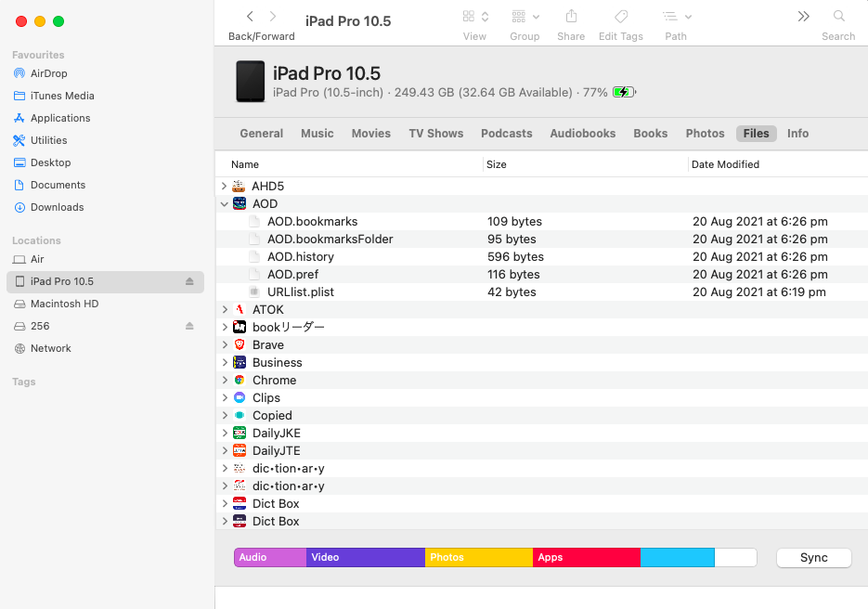Click the battery charging indicator
The image size is (868, 609).
(x=625, y=93)
